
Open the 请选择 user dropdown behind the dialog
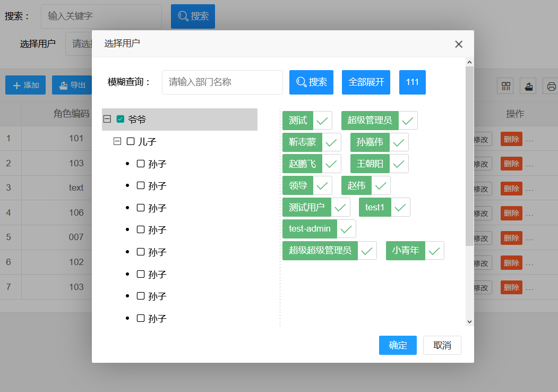[79, 44]
